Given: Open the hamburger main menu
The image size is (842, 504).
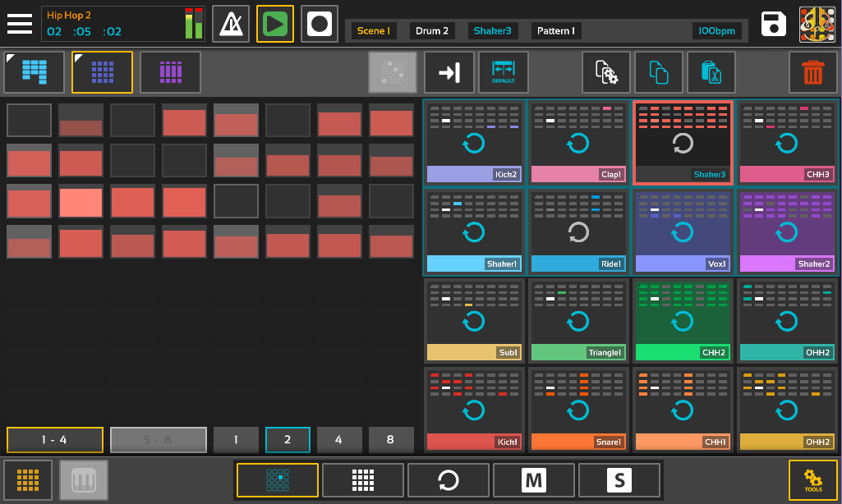Looking at the screenshot, I should (x=20, y=24).
